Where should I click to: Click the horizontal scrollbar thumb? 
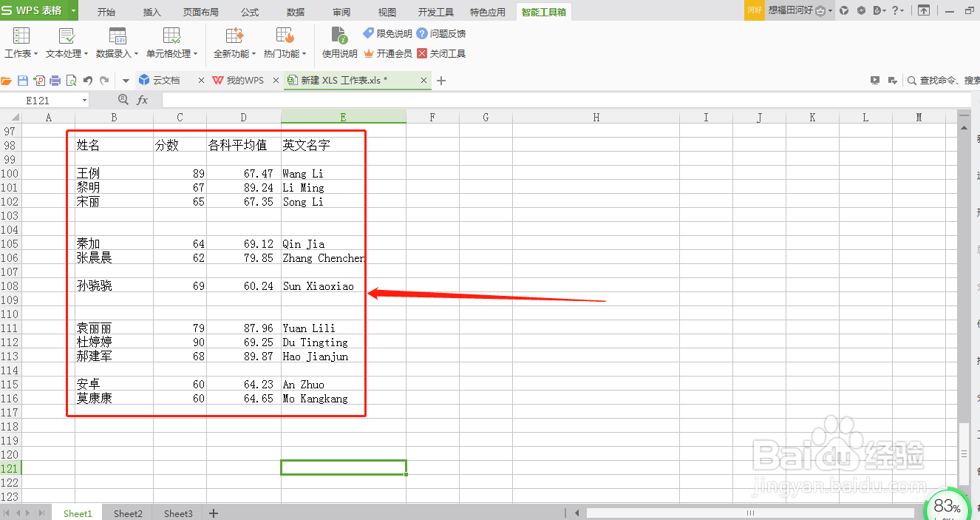[750, 513]
